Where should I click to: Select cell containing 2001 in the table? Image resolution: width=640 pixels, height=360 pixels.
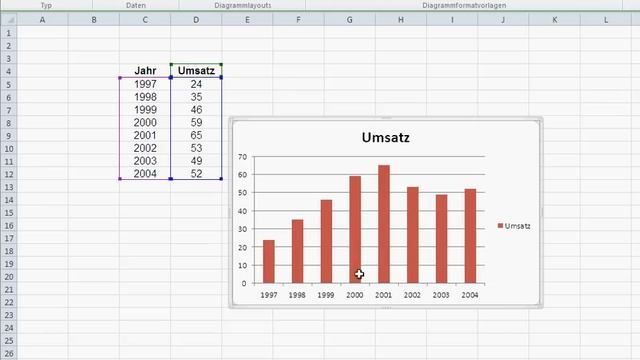(x=145, y=135)
